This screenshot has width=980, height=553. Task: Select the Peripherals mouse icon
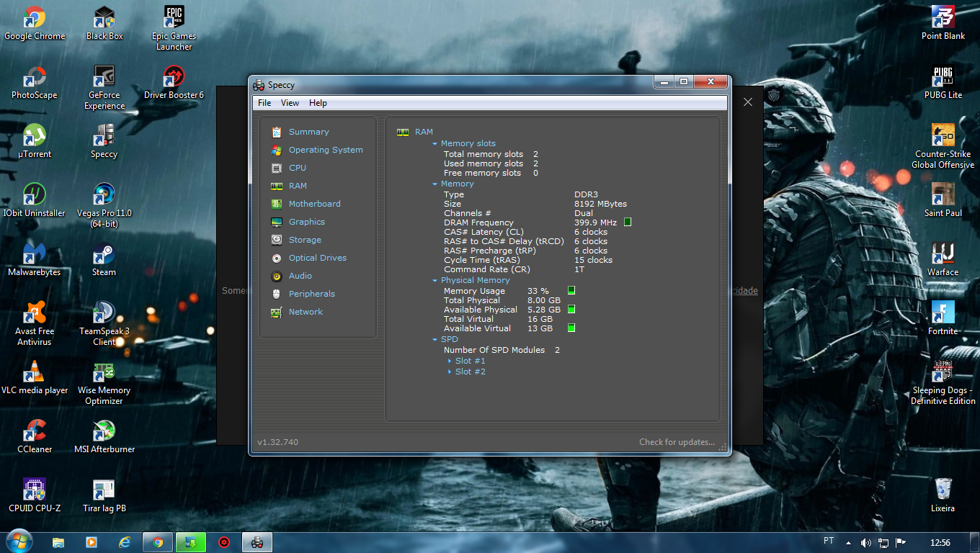[x=277, y=295]
